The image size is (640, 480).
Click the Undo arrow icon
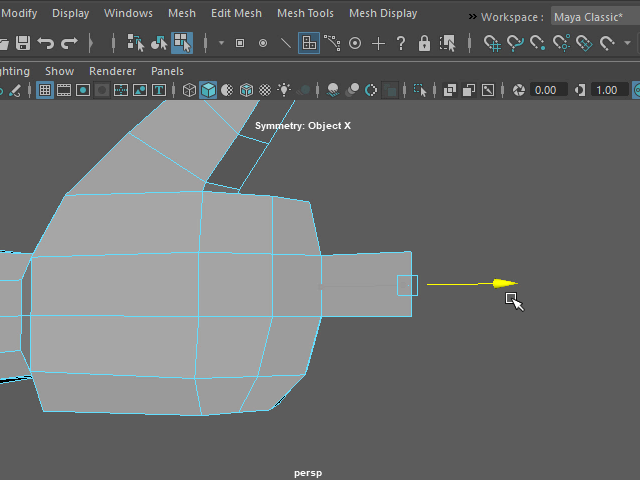point(46,43)
